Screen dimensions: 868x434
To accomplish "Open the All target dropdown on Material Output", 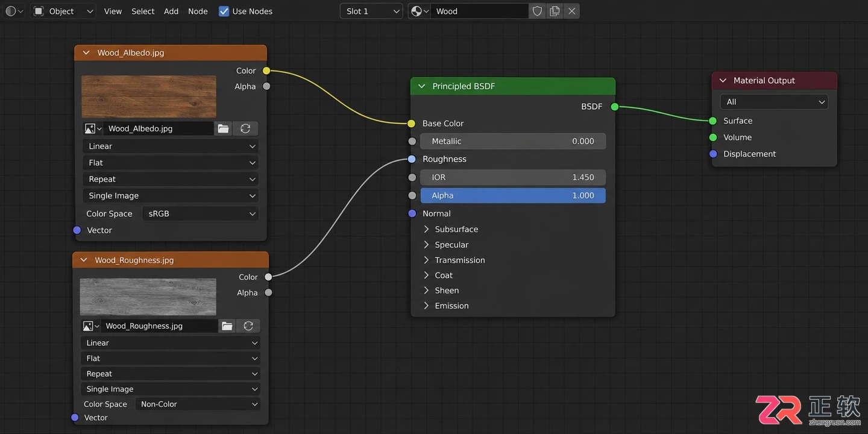I will click(x=774, y=102).
